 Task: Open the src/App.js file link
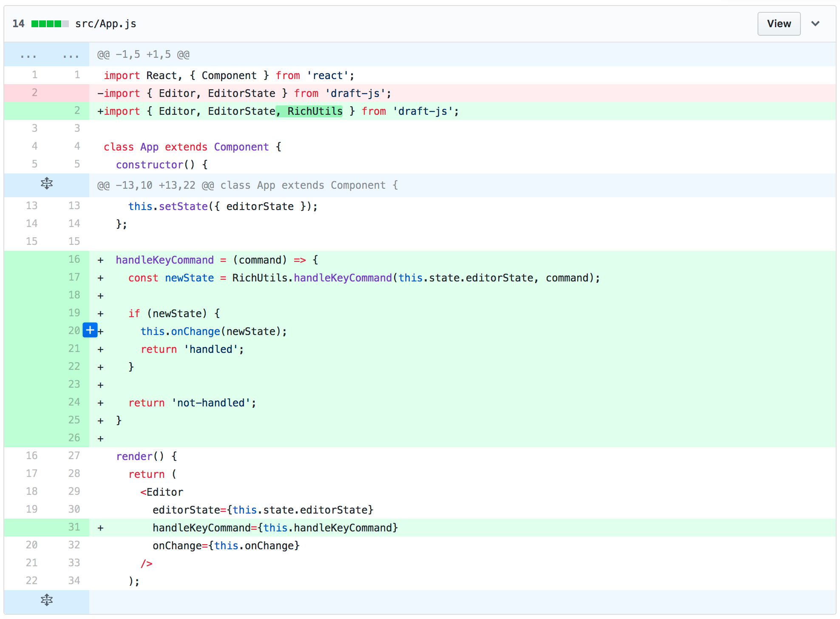pyautogui.click(x=105, y=24)
